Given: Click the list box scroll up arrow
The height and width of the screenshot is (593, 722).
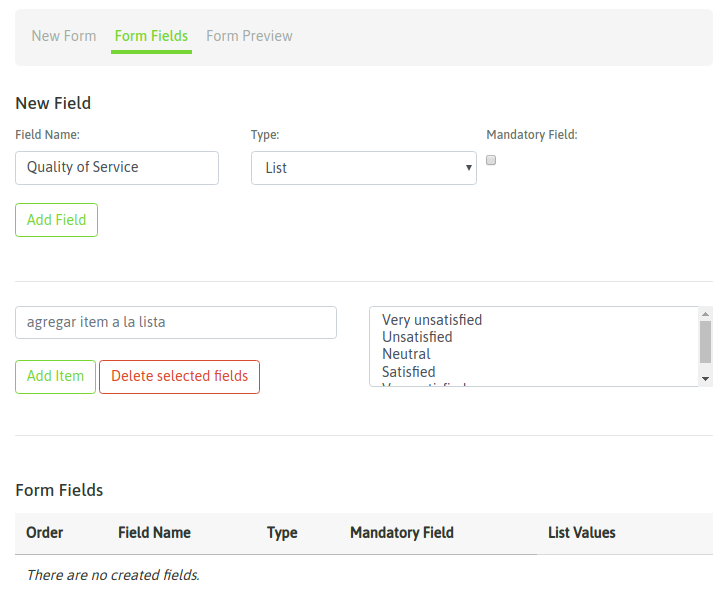Looking at the screenshot, I should (705, 314).
